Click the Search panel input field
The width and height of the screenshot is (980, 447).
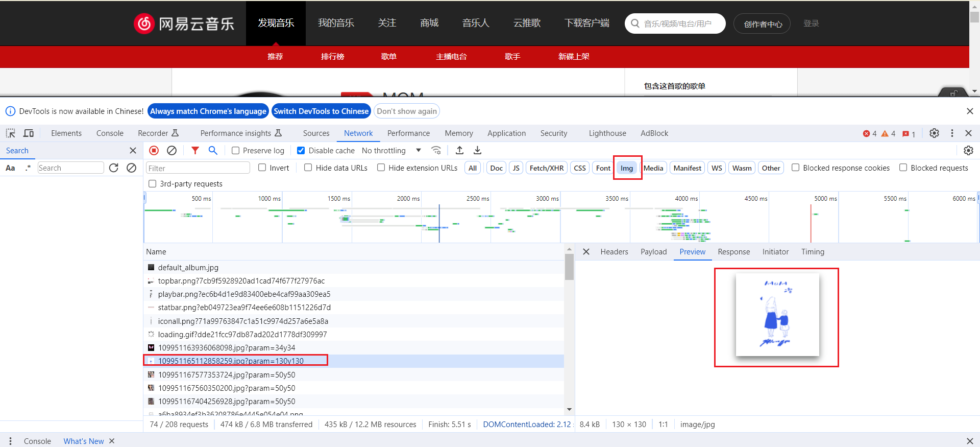[71, 168]
